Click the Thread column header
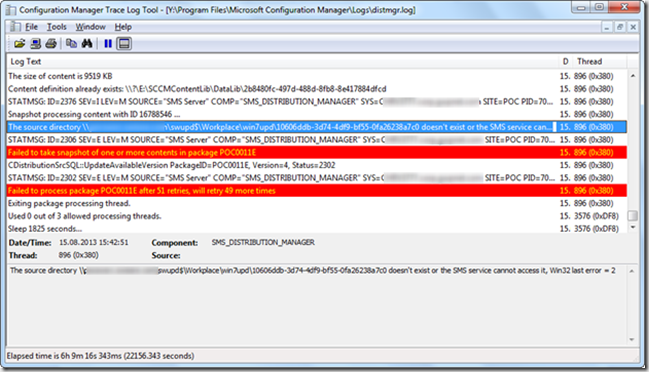The width and height of the screenshot is (649, 372). [600, 62]
